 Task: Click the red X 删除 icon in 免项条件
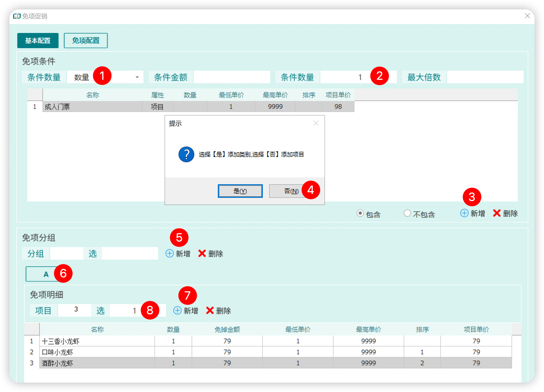[497, 213]
